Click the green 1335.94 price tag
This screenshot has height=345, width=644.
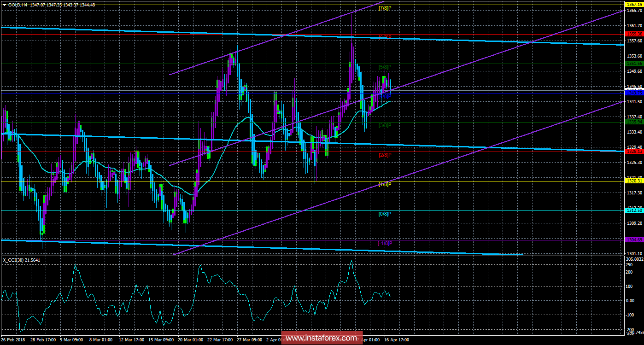634,122
